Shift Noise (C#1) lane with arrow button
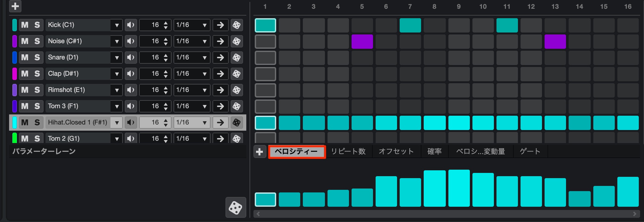 tap(220, 41)
